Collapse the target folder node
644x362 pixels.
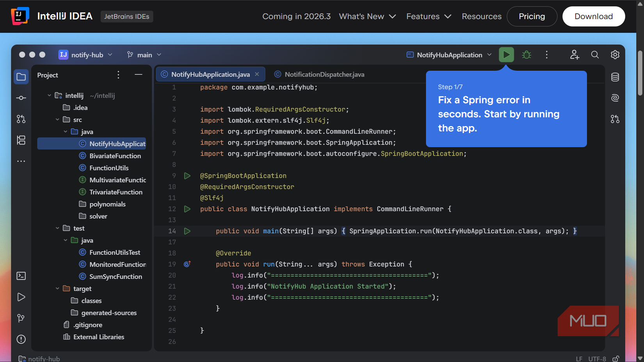(57, 288)
